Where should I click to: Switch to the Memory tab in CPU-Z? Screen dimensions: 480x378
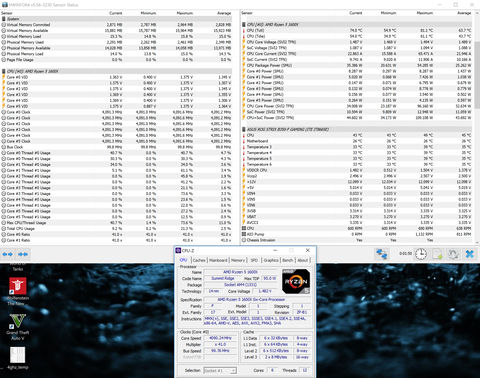point(238,260)
